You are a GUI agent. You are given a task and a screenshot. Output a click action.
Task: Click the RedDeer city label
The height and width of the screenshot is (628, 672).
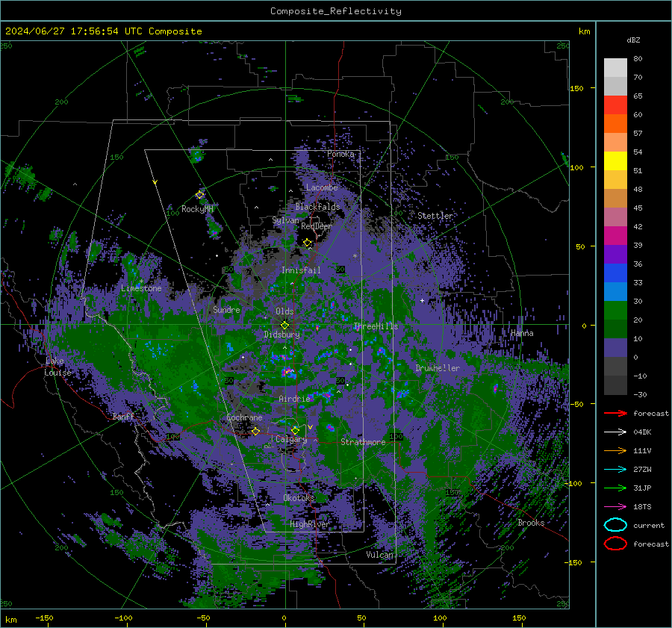(317, 226)
